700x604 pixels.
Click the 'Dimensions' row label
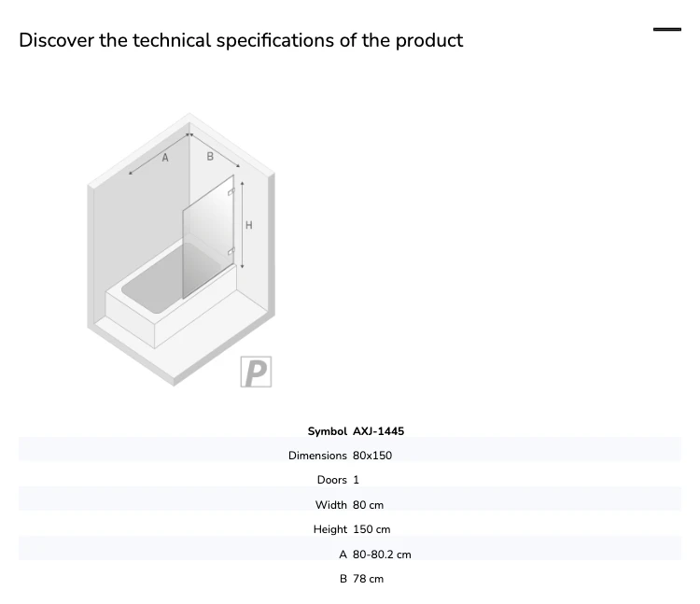click(x=317, y=456)
